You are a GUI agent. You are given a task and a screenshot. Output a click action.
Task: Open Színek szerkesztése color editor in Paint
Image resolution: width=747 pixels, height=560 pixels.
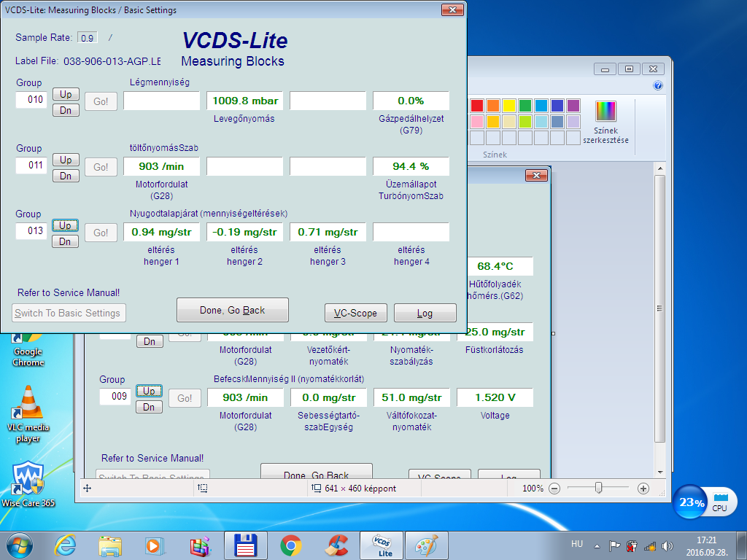pos(605,122)
